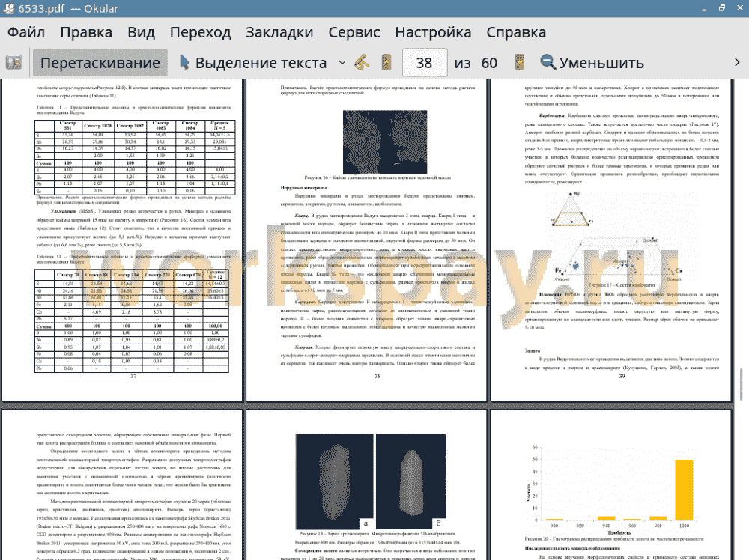The width and height of the screenshot is (749, 560).
Task: Click the dark microscope image of Рисунок 16
Action: pos(385,142)
